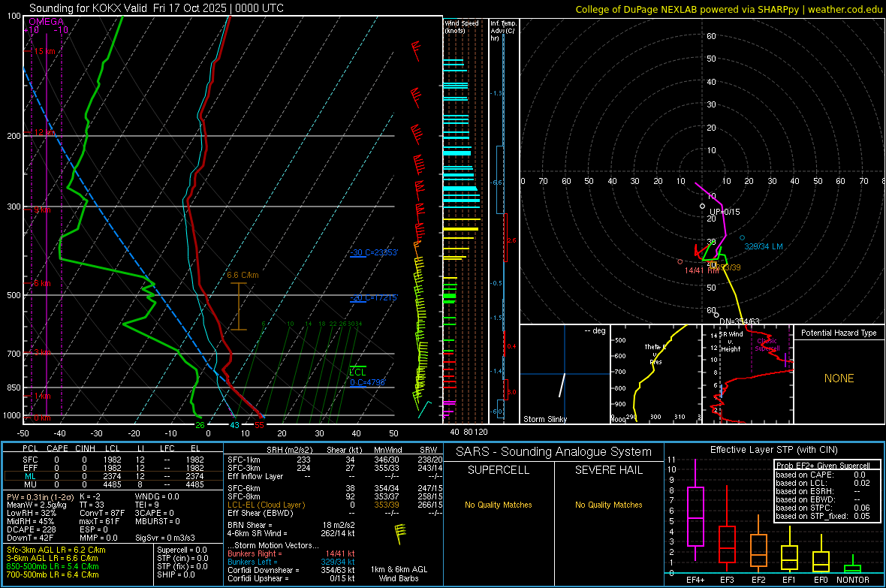Viewport: 886px width, 588px height.
Task: Select the SFC parcel row
Action: [x=113, y=460]
